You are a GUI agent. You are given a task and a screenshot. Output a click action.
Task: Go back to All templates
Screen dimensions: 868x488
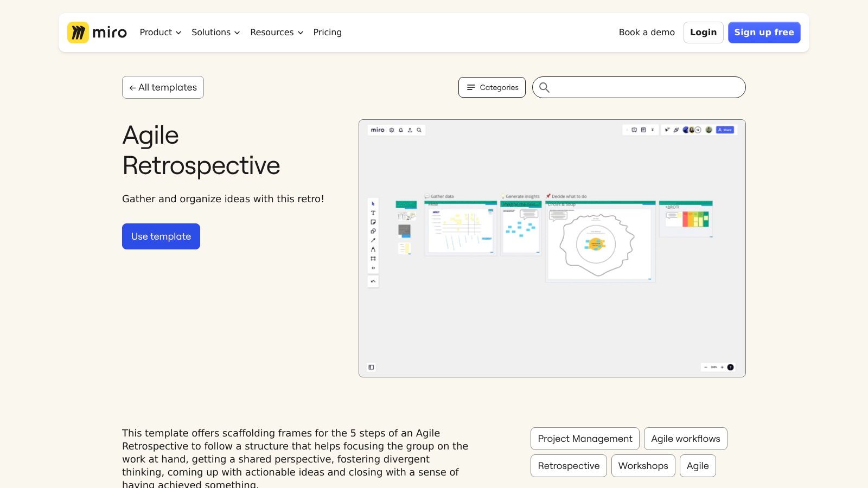click(x=163, y=87)
